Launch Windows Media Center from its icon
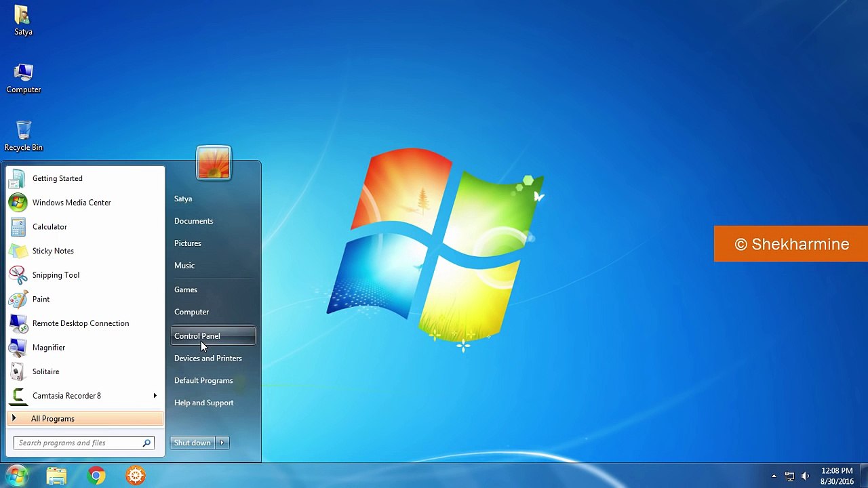Viewport: 868px width, 488px height. pos(18,203)
